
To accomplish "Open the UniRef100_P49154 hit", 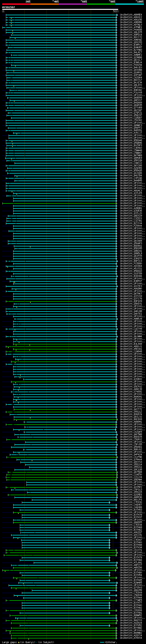I will pyautogui.click(x=131, y=65).
